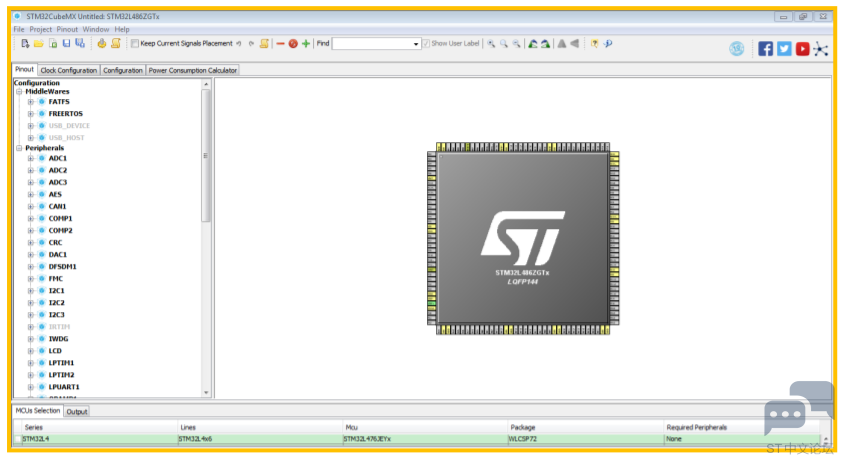Viewport: 843px width, 464px height.
Task: Toggle the Show User Label checkbox
Action: [x=426, y=44]
